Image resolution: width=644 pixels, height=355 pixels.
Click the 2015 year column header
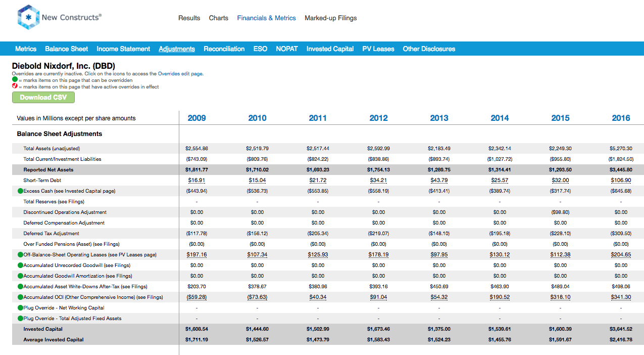tap(561, 118)
